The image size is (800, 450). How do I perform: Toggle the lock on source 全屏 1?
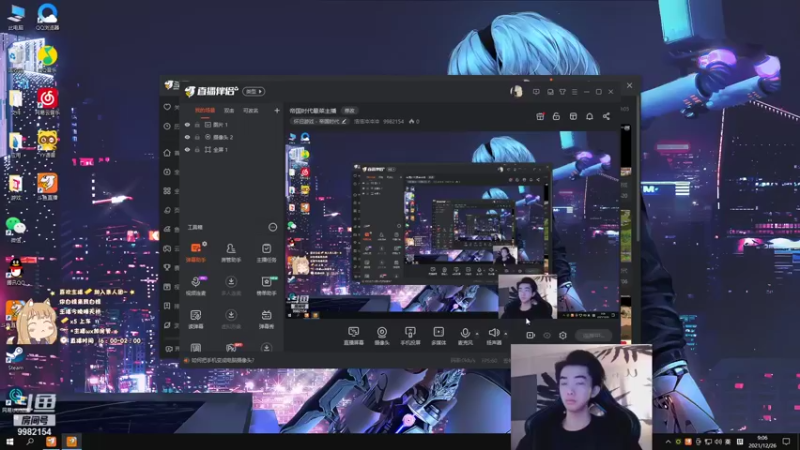click(x=197, y=149)
